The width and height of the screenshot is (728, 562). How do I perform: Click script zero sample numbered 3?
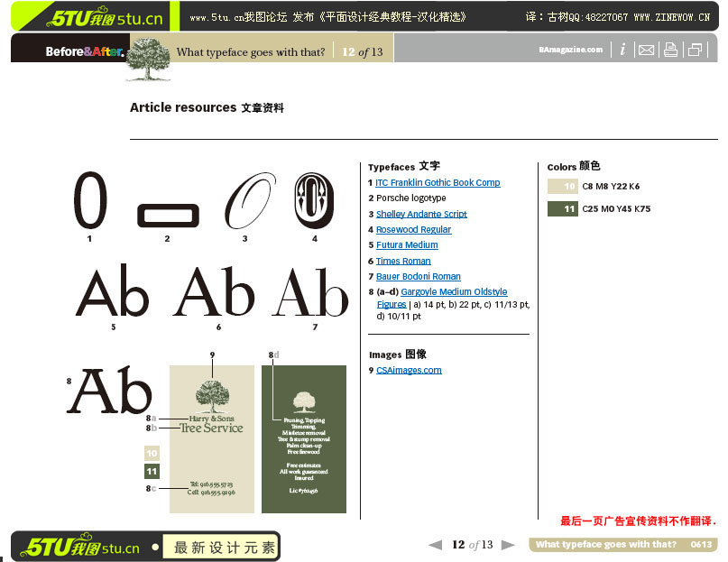coord(249,200)
